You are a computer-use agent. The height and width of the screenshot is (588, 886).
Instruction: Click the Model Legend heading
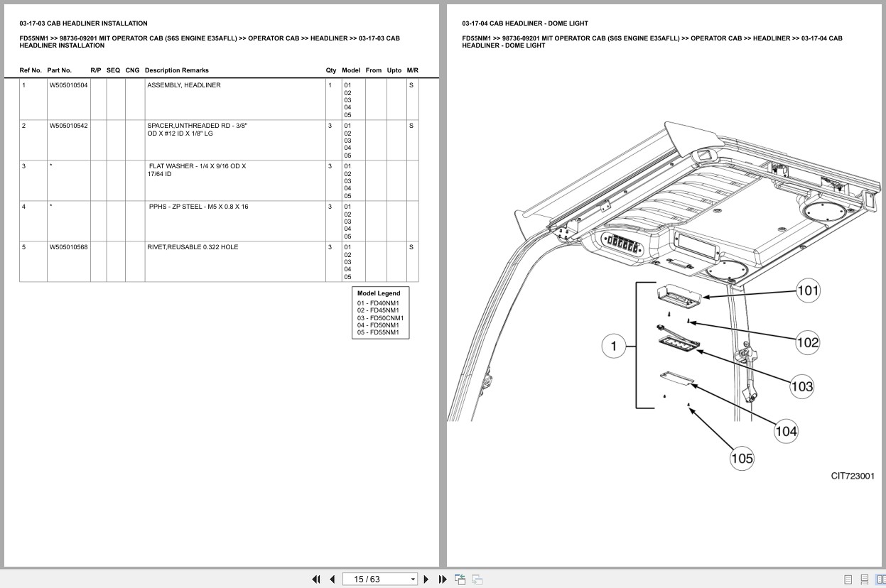[x=379, y=293]
